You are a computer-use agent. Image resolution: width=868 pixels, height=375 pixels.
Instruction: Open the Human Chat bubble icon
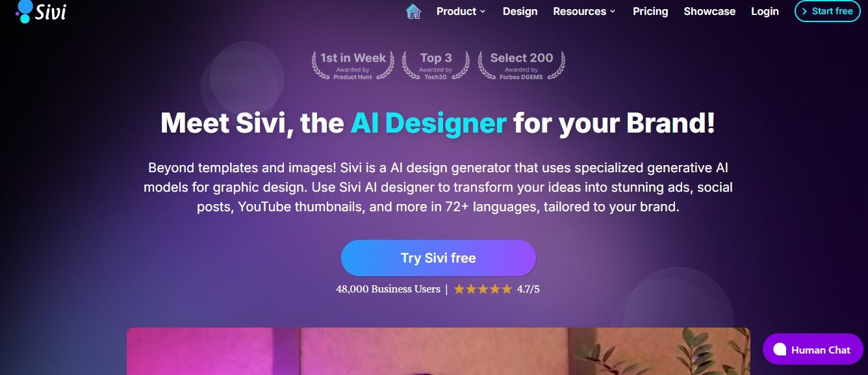[780, 350]
